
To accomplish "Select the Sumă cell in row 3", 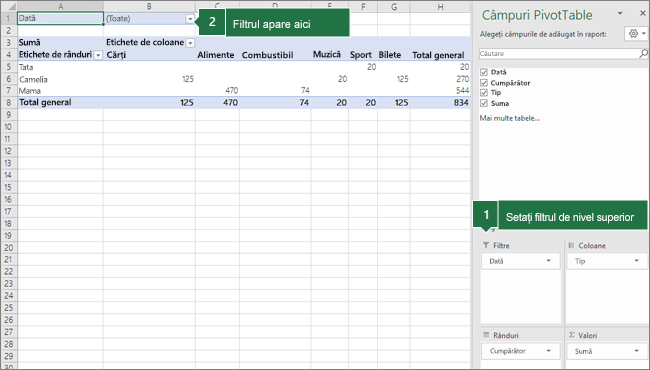I will click(61, 43).
